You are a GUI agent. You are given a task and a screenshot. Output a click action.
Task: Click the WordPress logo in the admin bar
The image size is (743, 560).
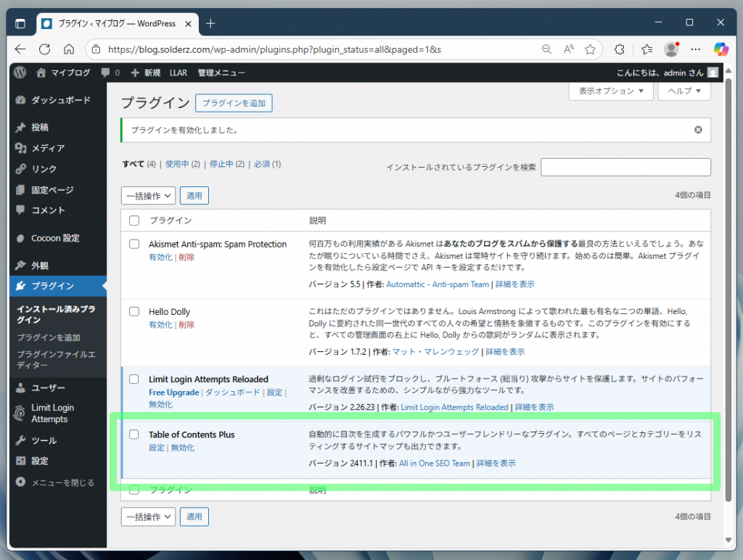coord(20,73)
